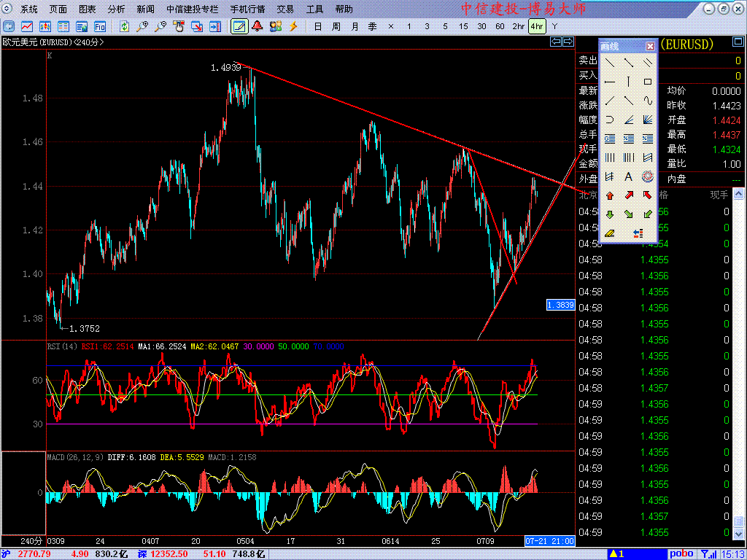This screenshot has width=747, height=560.
Task: Insert green down-right arrow marker
Action: click(628, 214)
